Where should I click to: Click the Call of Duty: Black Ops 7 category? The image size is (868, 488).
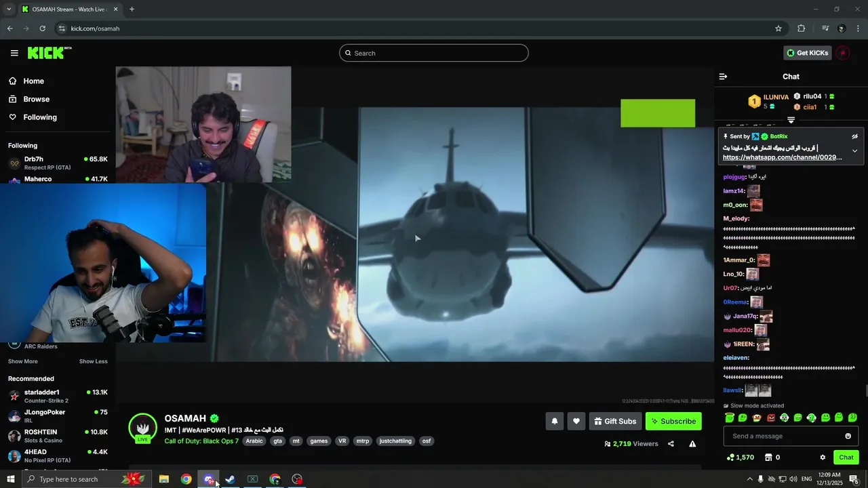coord(201,441)
